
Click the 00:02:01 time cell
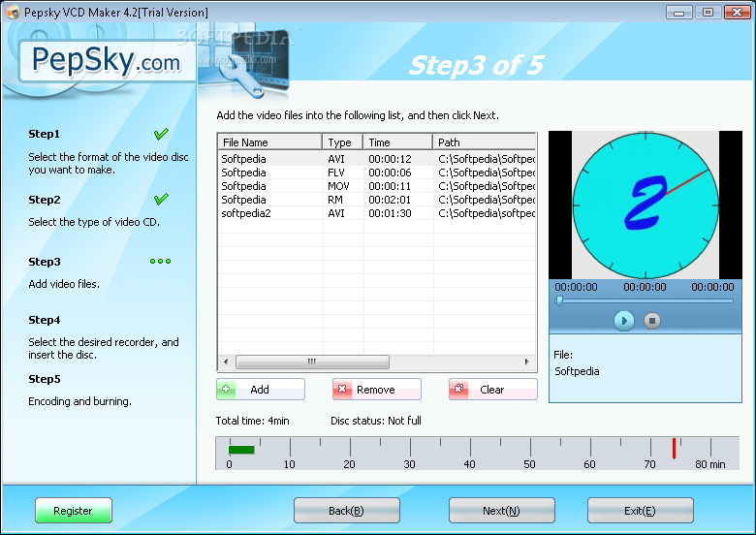390,200
